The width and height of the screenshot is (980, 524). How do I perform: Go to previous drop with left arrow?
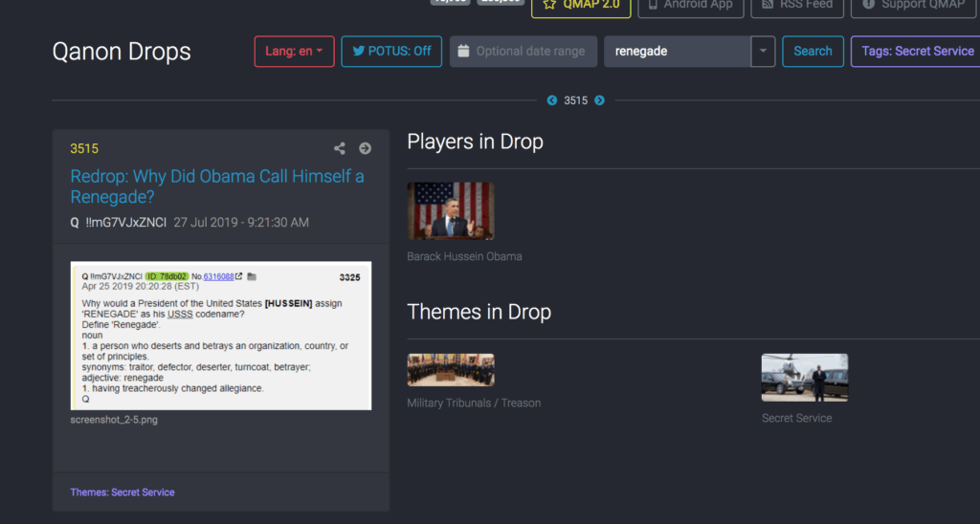coord(552,100)
